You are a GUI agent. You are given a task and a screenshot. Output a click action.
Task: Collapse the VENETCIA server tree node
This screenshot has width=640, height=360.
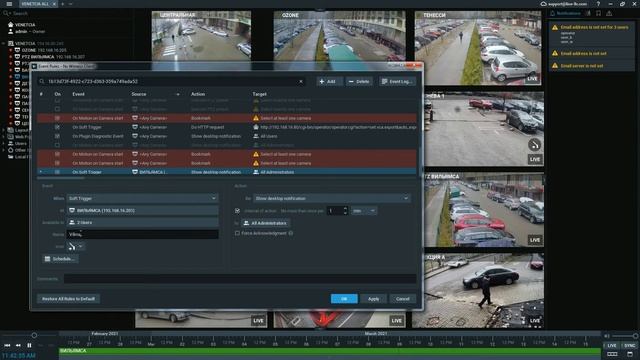[x=4, y=43]
